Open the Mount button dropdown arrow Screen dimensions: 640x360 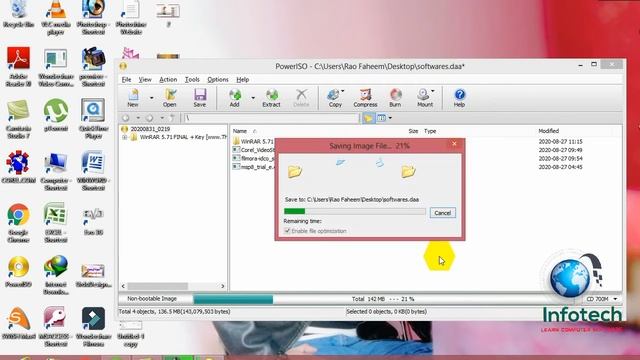pyautogui.click(x=433, y=91)
